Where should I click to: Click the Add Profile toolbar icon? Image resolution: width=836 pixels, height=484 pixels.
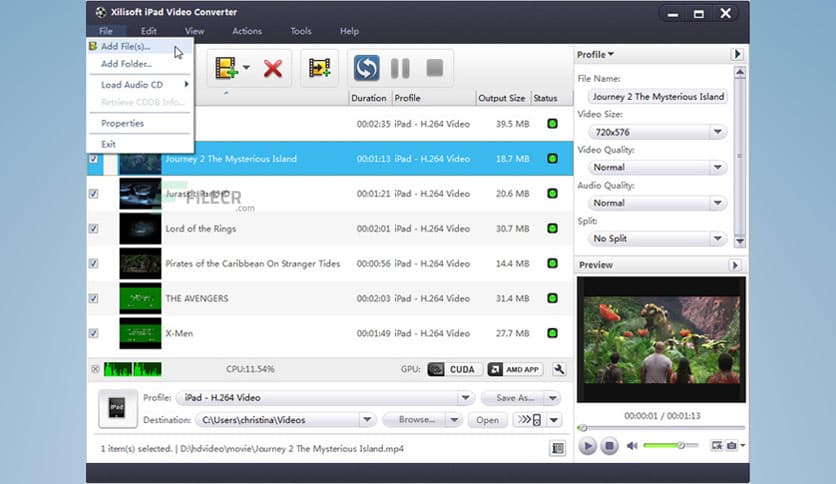coord(226,68)
